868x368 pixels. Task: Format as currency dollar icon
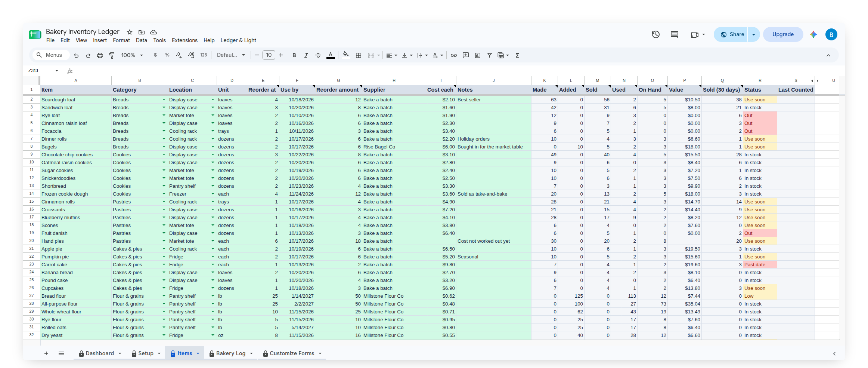click(x=155, y=55)
